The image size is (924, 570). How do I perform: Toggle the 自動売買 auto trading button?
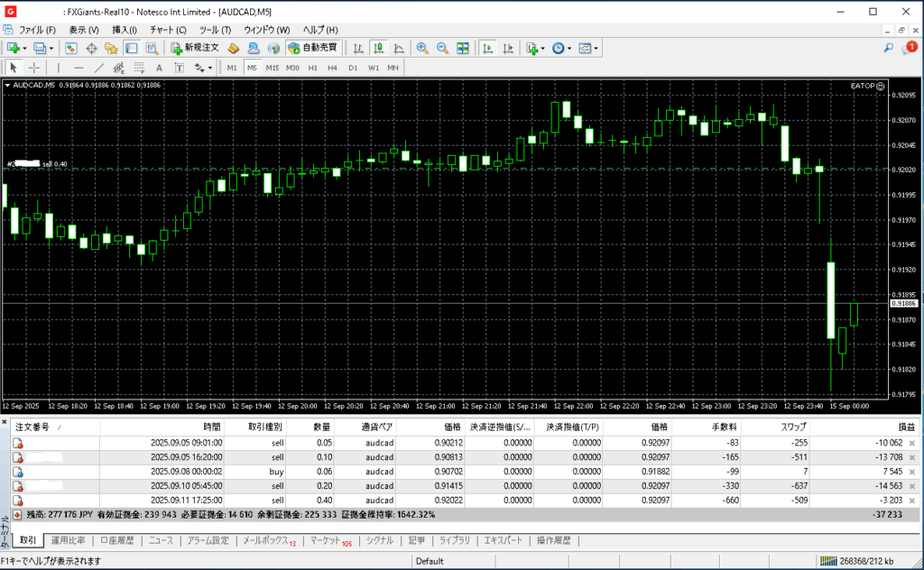coord(312,48)
